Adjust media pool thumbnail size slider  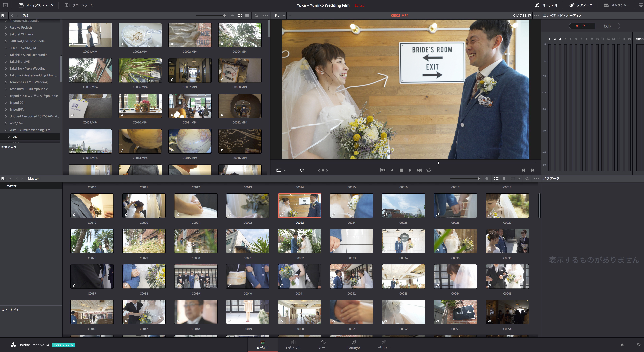[479, 178]
